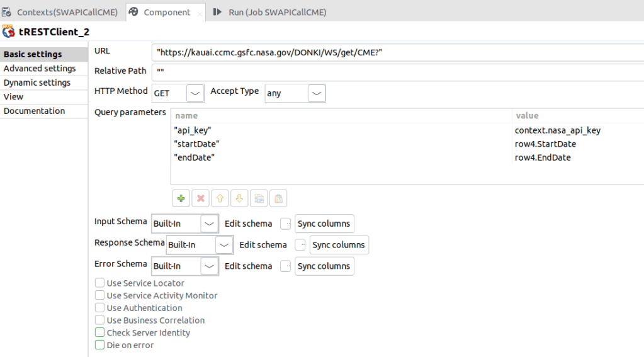Click Sync columns for Input Schema
Viewport: 644px width, 357px height.
pos(324,224)
